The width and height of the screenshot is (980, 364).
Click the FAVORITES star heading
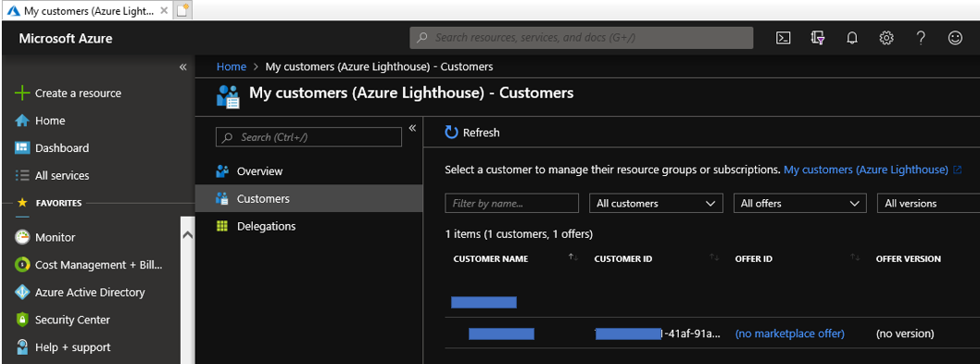pos(50,203)
